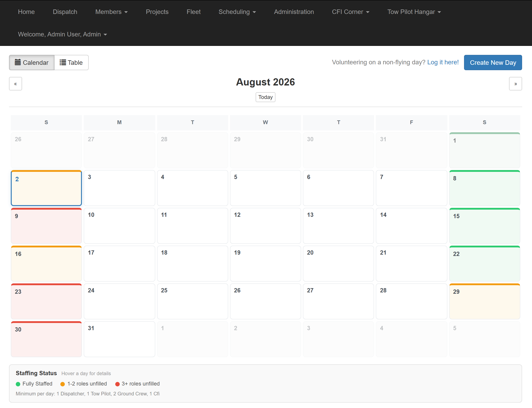Image resolution: width=532 pixels, height=408 pixels.
Task: Click the orange 1-2 roles unfilled dot
Action: 62,384
